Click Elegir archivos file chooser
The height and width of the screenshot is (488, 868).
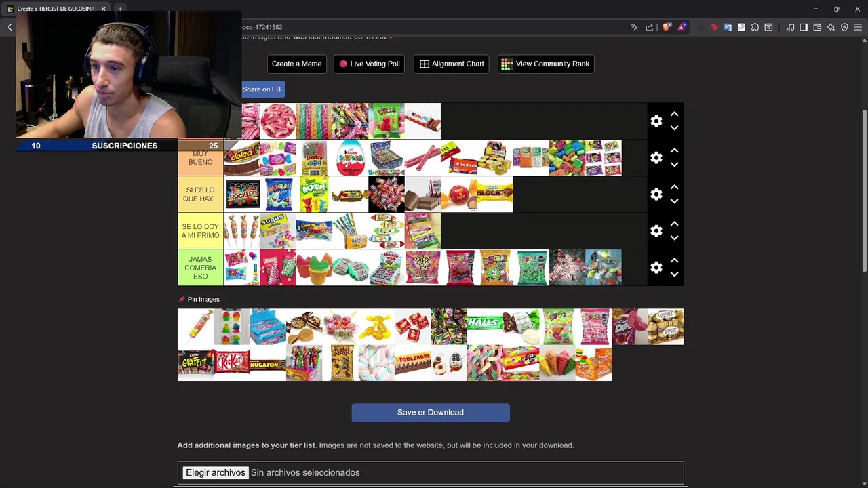coord(216,472)
